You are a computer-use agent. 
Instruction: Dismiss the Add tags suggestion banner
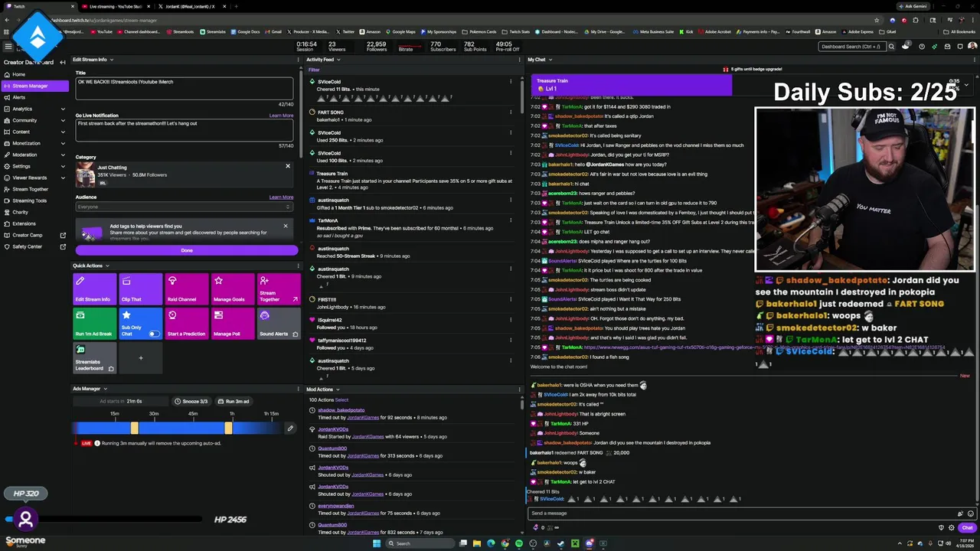[x=286, y=226]
